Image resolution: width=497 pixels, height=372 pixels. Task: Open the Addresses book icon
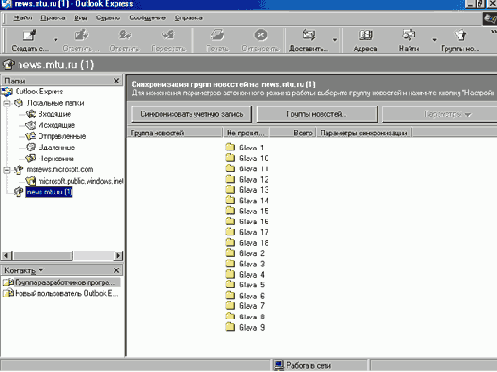point(365,35)
